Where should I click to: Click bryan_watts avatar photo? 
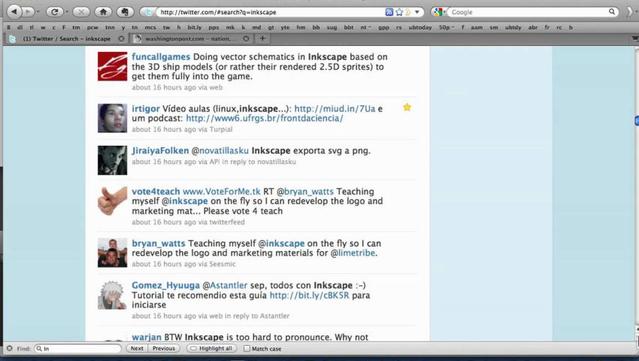(x=112, y=253)
